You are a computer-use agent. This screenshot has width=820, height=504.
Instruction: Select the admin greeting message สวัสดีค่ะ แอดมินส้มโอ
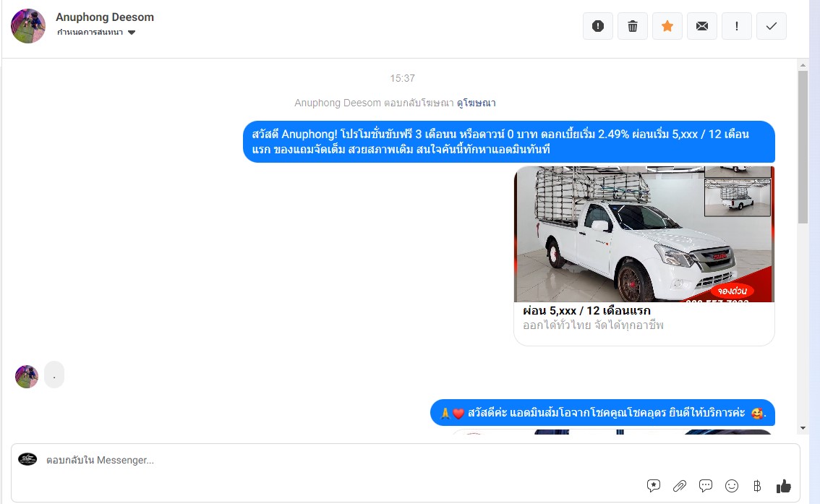[602, 413]
